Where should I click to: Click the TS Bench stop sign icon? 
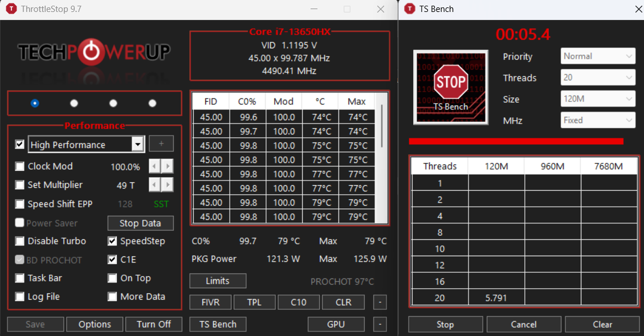[451, 87]
